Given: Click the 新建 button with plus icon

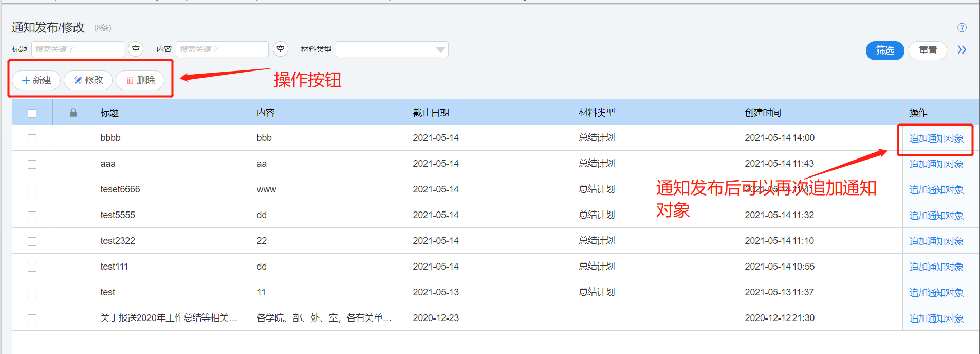Looking at the screenshot, I should pos(36,80).
